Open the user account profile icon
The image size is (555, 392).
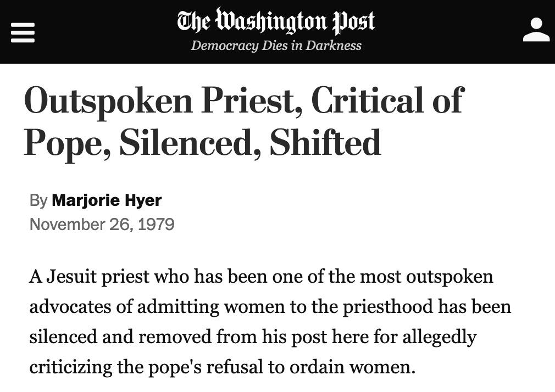click(536, 30)
